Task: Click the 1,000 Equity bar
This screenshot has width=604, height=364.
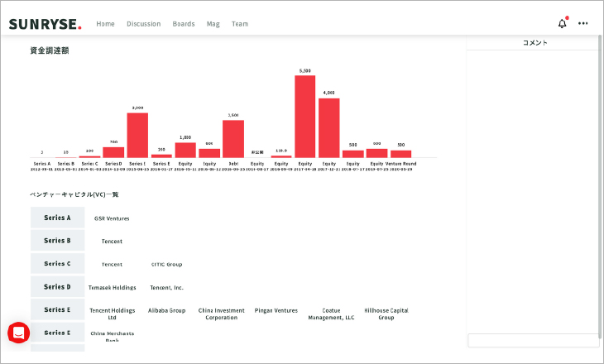Action: point(185,151)
